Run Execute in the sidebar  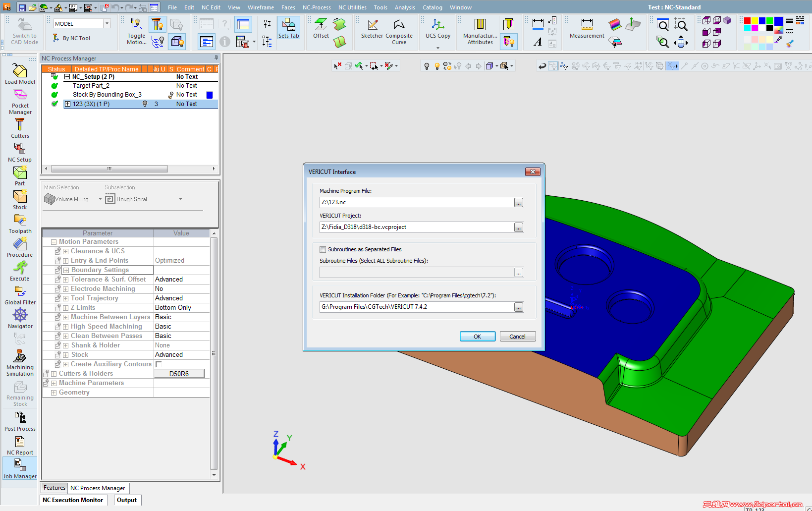coord(20,271)
